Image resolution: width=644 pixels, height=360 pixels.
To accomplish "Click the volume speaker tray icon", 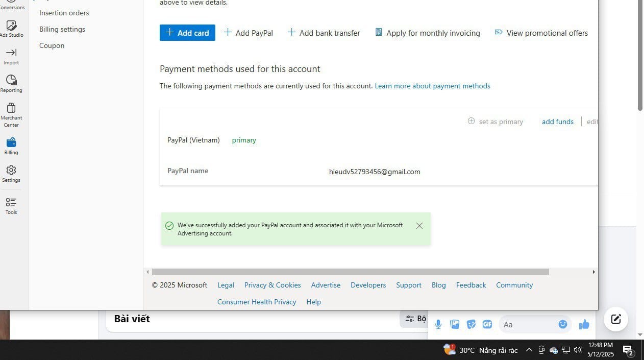I will 578,350.
